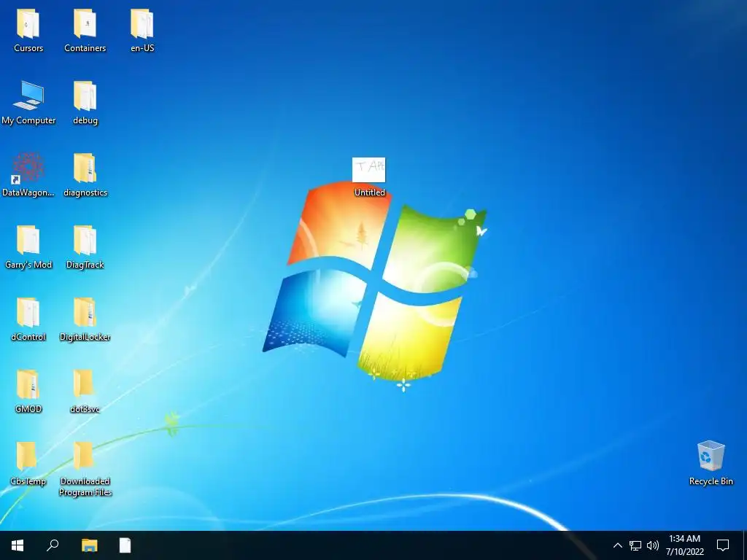Select the DigitalLocker folder icon
The width and height of the screenshot is (747, 560).
pyautogui.click(x=85, y=312)
